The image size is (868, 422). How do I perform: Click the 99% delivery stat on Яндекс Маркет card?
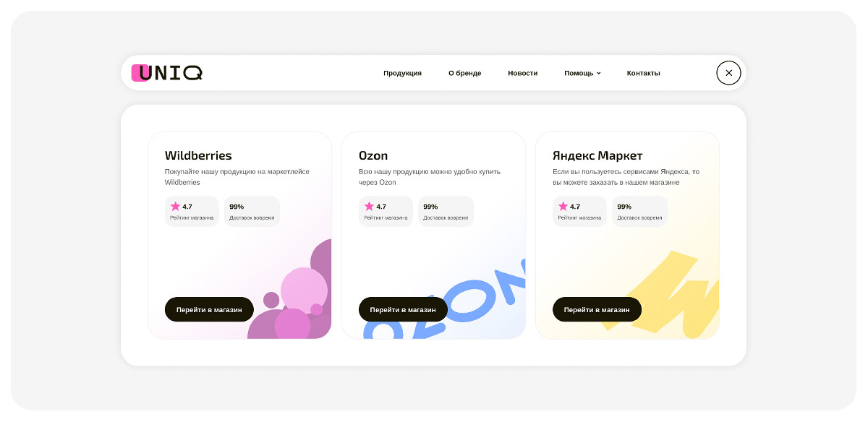pyautogui.click(x=639, y=211)
